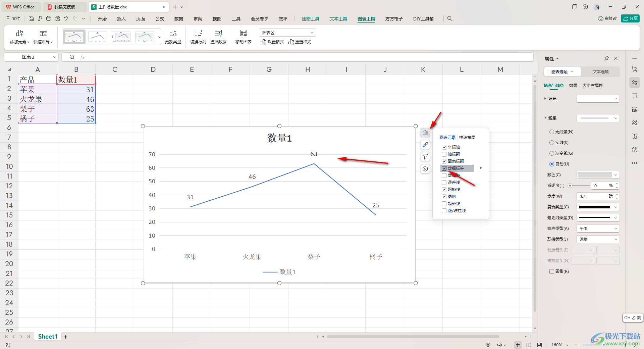Switch to page layout view icon

[529, 345]
